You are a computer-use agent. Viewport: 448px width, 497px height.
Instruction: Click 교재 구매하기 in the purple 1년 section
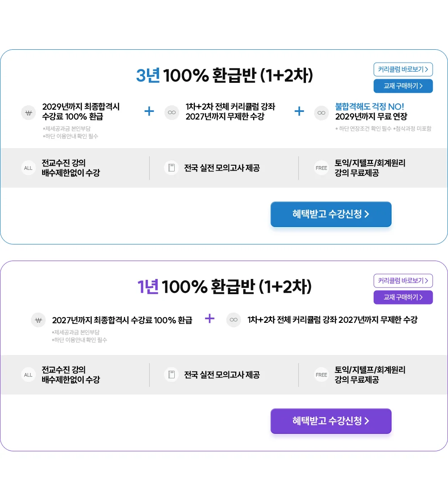[x=403, y=297]
